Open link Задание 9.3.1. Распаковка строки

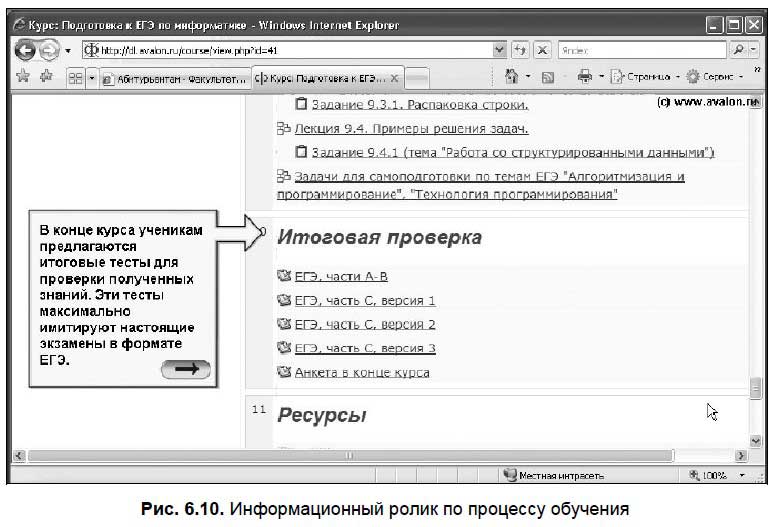point(420,104)
